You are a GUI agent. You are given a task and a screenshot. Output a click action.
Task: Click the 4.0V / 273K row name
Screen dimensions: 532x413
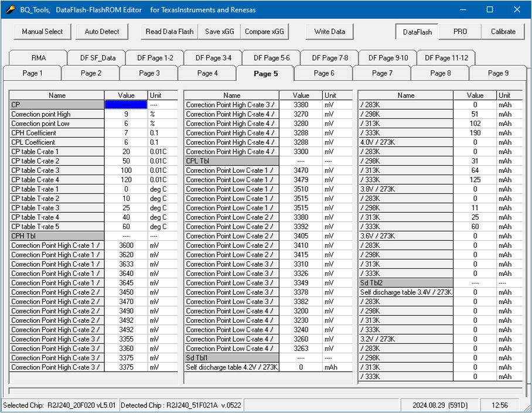tap(406, 142)
